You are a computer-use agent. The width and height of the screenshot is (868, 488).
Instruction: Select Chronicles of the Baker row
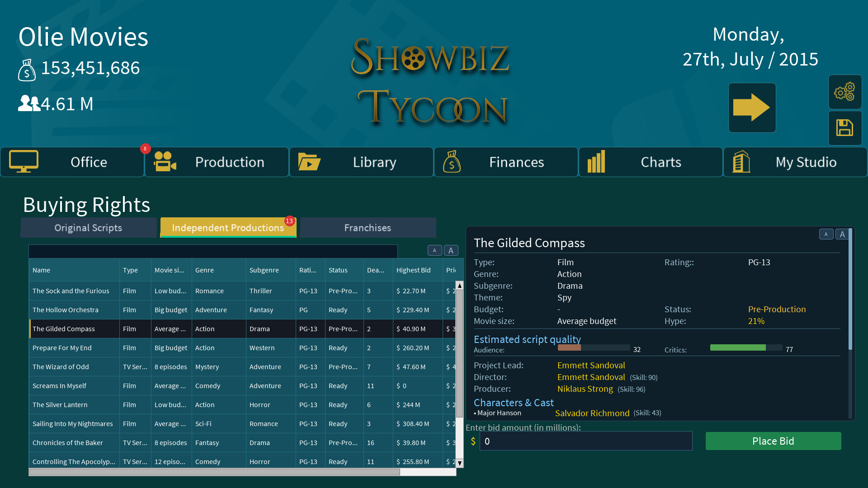[242, 443]
